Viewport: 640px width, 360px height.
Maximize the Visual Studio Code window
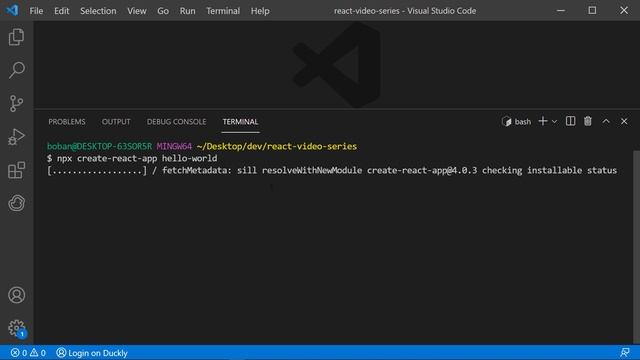pos(592,11)
